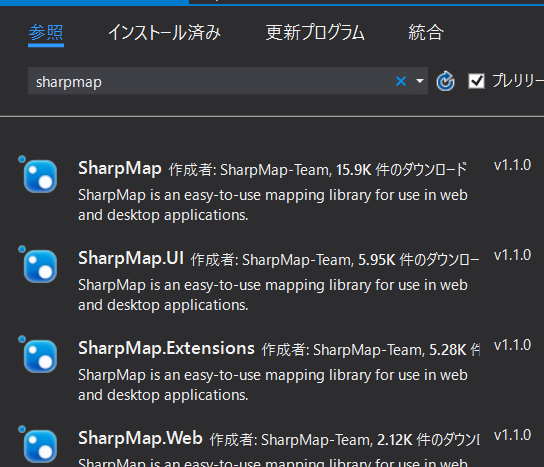Clear the search box with the X
The width and height of the screenshot is (544, 467).
pos(401,81)
